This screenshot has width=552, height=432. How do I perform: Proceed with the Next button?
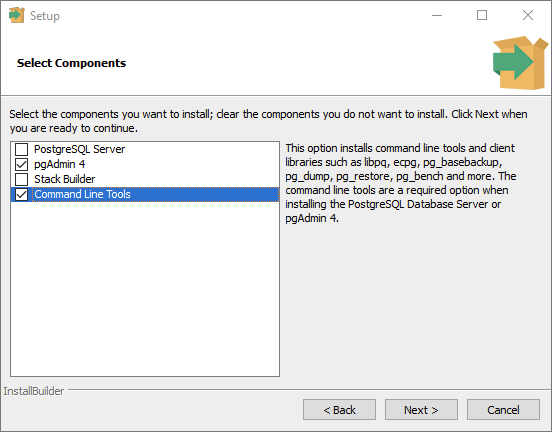pyautogui.click(x=421, y=410)
